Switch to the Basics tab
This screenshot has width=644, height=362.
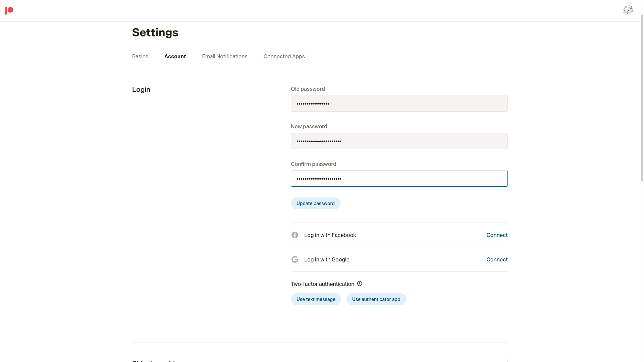point(140,56)
